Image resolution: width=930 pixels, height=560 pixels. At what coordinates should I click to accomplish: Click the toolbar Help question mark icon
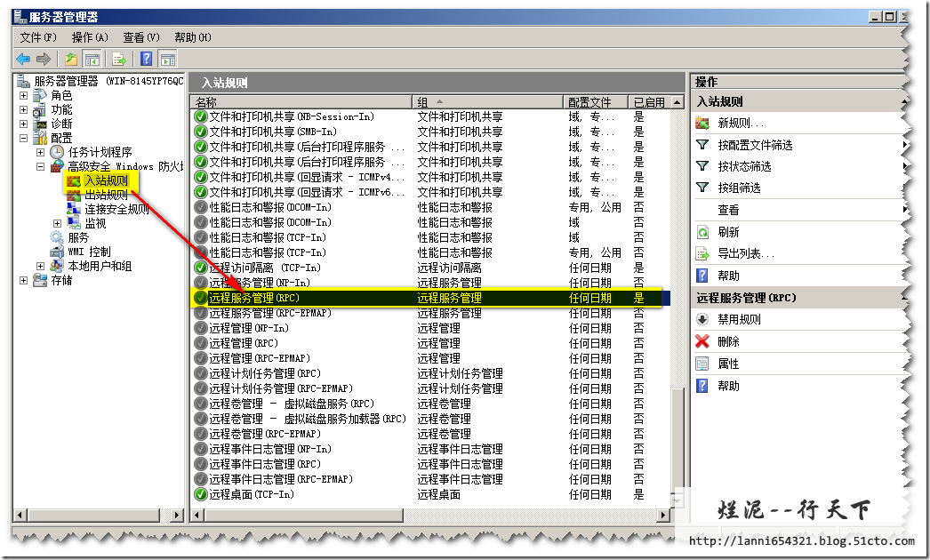pos(147,60)
